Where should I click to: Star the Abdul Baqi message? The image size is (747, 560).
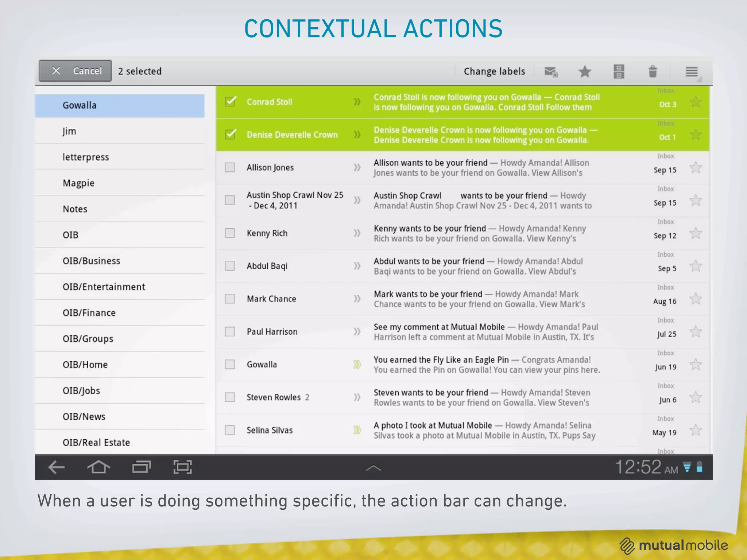(x=696, y=266)
